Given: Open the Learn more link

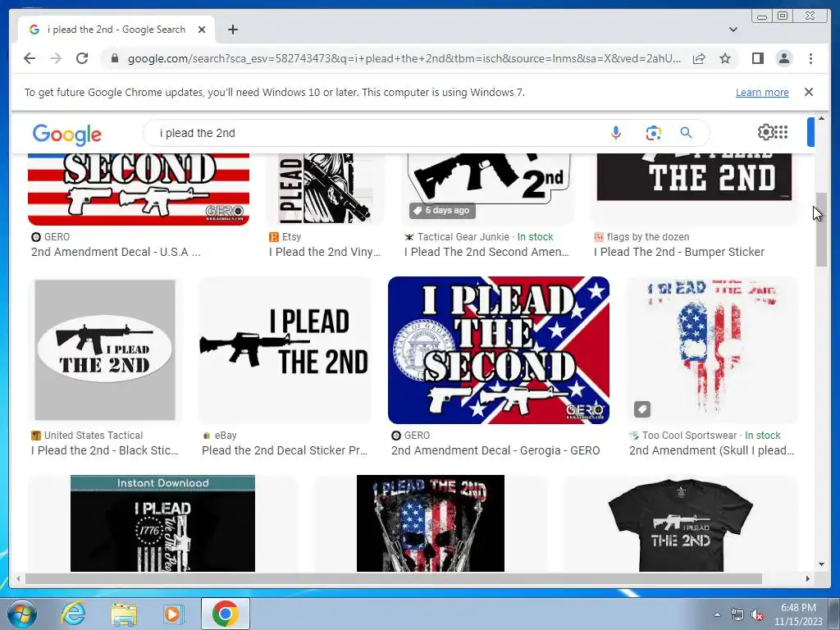Looking at the screenshot, I should pyautogui.click(x=762, y=92).
